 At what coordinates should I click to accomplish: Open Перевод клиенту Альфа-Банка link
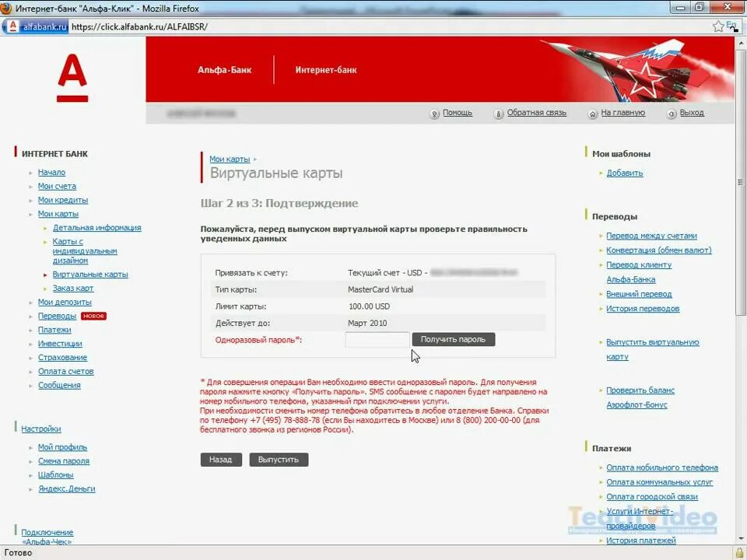639,272
